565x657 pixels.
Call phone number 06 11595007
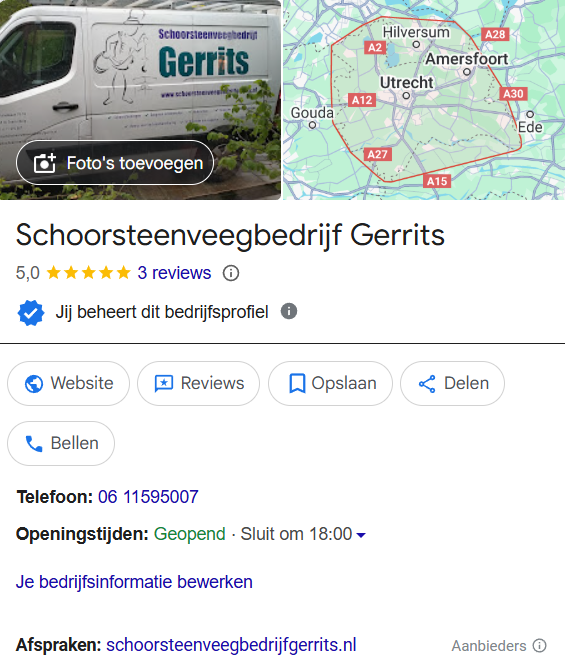[148, 497]
